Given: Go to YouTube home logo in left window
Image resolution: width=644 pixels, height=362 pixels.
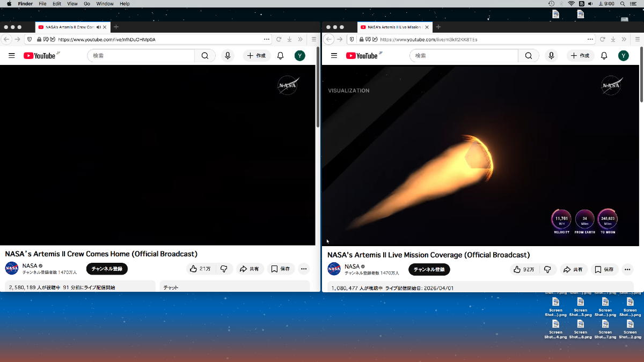Looking at the screenshot, I should 41,56.
